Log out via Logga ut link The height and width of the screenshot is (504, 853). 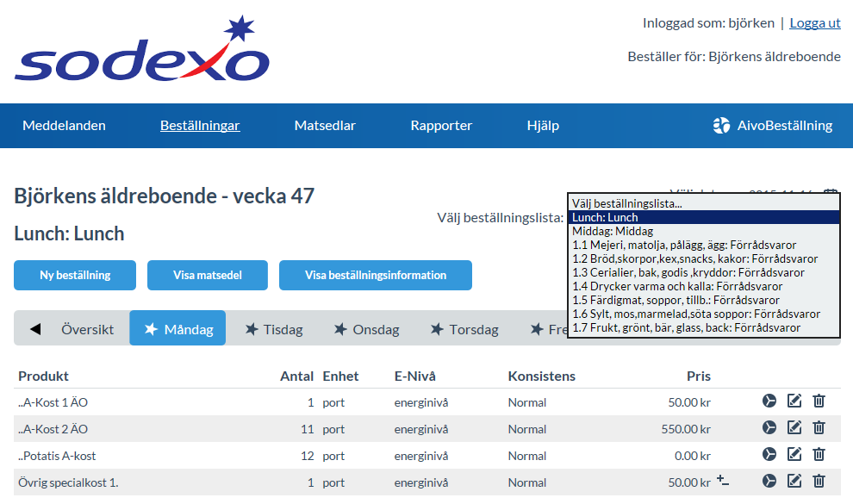[815, 23]
